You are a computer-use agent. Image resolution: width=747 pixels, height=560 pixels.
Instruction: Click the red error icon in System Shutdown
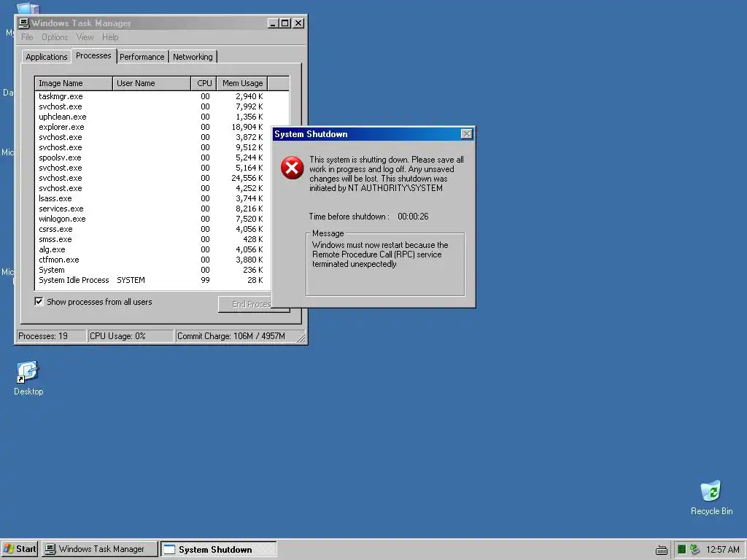[x=292, y=168]
